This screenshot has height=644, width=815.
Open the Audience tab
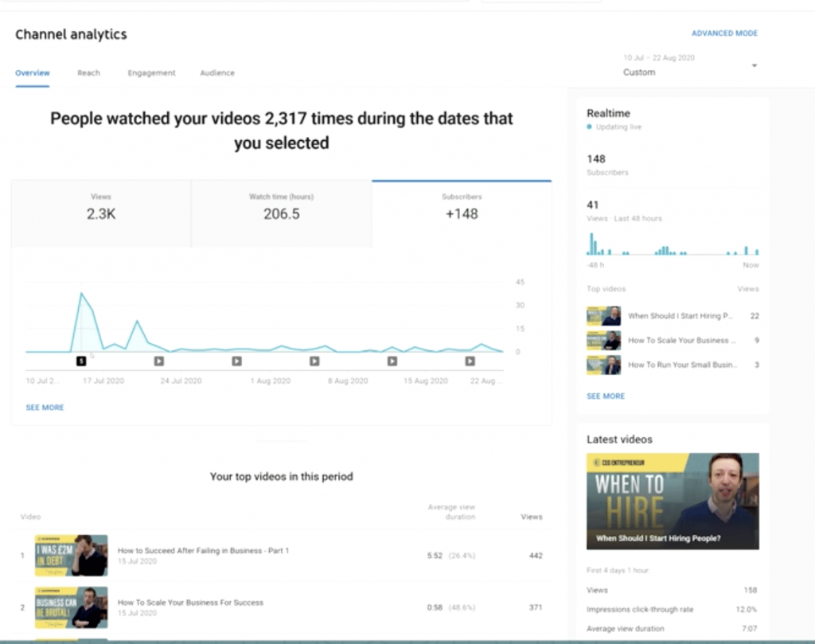(217, 72)
